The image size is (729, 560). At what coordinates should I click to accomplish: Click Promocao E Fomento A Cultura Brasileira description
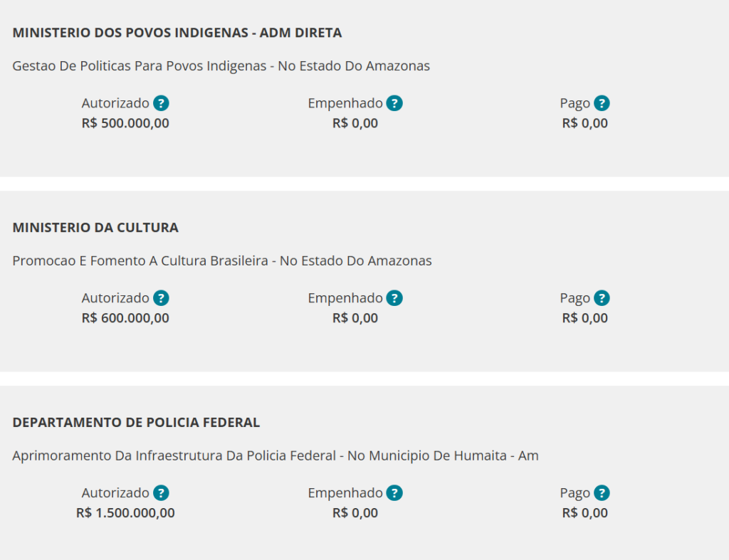(x=222, y=260)
